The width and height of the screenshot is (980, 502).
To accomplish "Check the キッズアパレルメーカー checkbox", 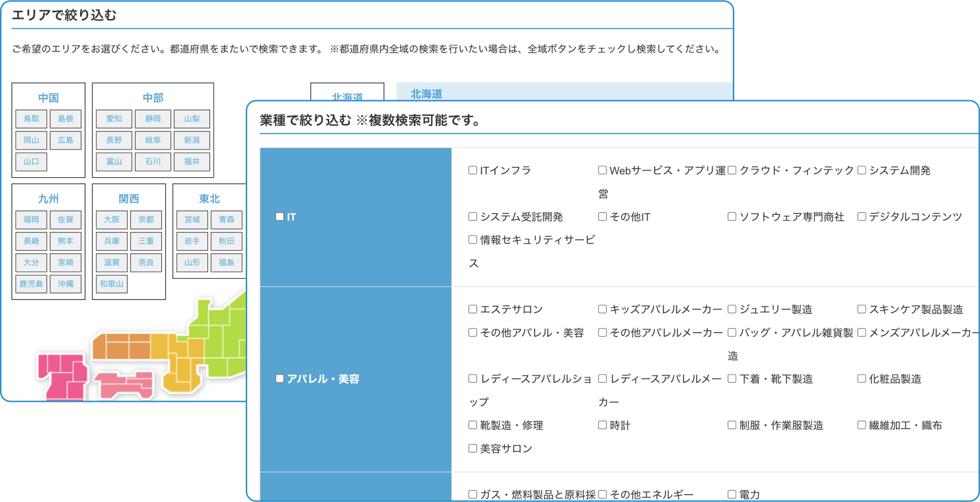I will (602, 309).
